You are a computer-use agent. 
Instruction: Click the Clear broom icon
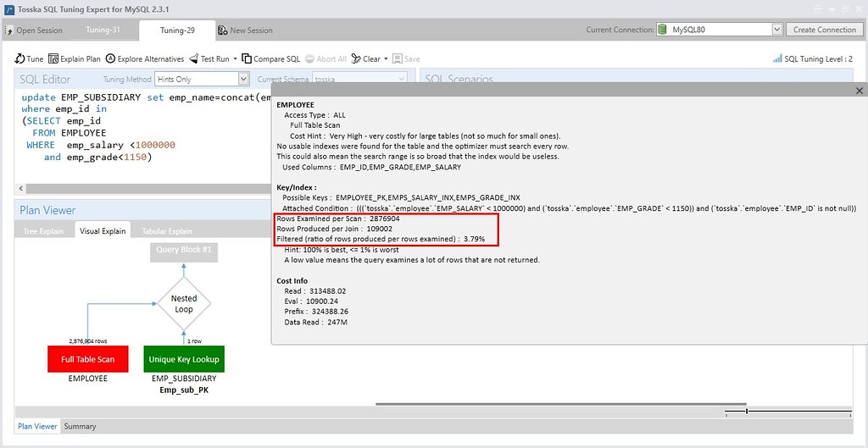click(x=356, y=59)
